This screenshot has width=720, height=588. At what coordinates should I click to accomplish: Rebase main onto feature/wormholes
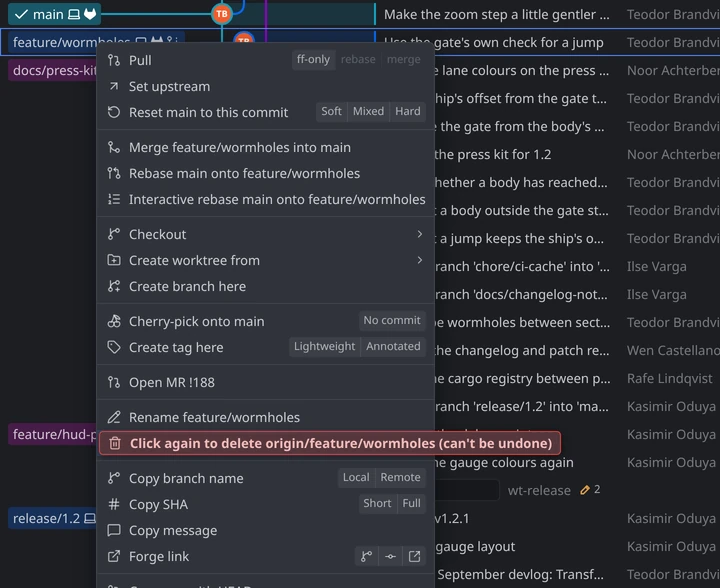pos(266,174)
